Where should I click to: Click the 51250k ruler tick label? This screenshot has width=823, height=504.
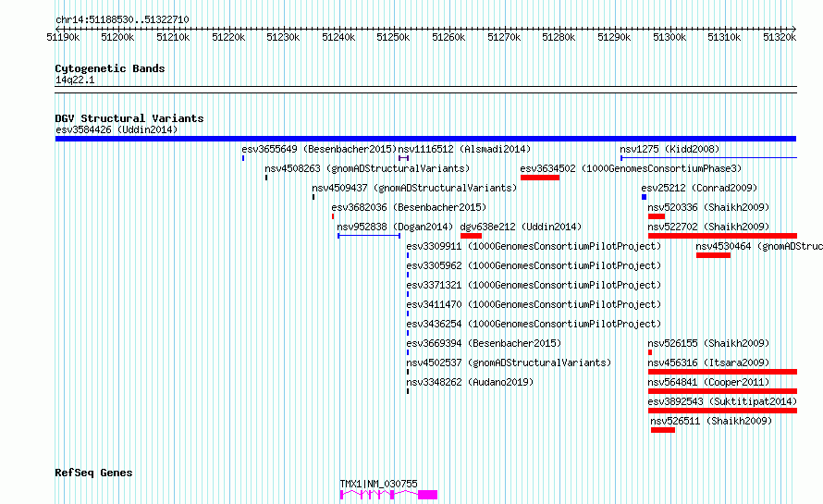coord(393,37)
